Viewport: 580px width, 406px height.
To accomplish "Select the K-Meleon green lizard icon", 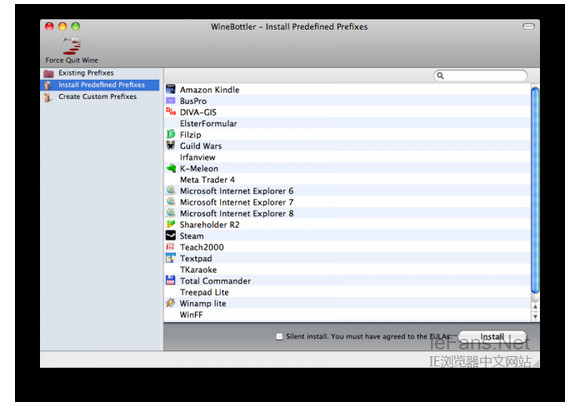I will point(171,168).
